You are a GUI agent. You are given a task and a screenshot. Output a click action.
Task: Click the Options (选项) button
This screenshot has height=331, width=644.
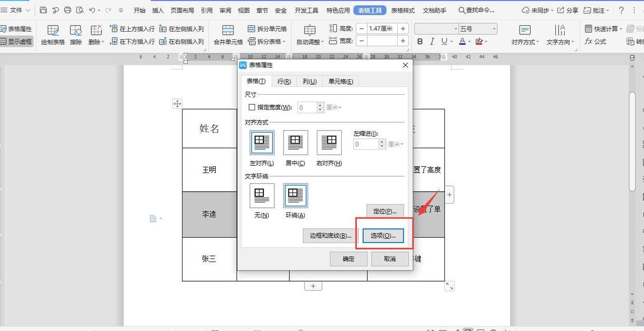click(383, 235)
